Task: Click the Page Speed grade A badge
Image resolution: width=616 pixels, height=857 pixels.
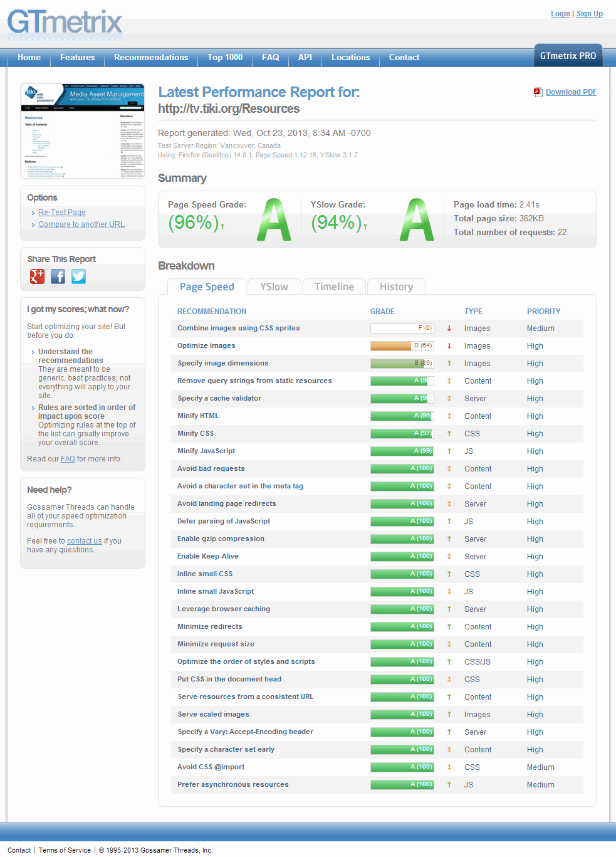Action: (x=274, y=219)
